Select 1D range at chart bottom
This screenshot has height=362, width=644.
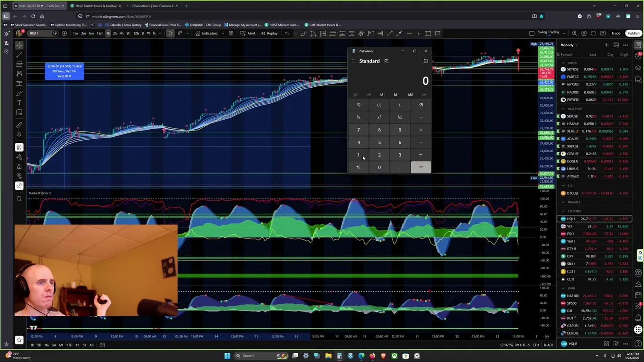pyautogui.click(x=32, y=345)
